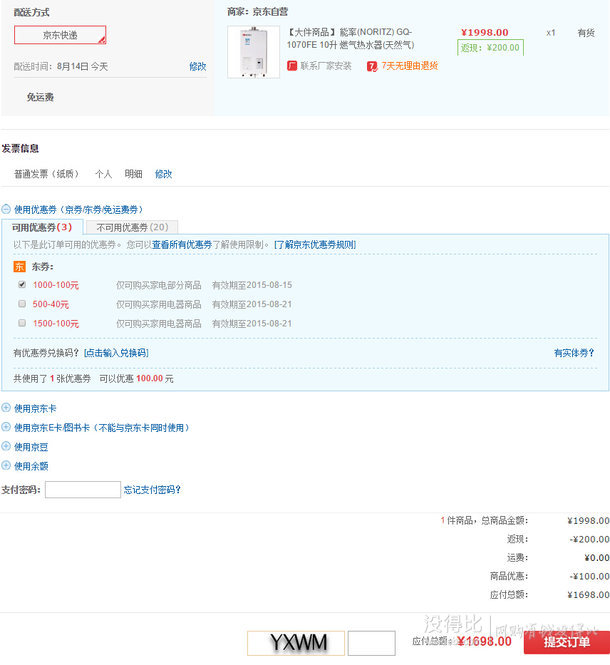Click 商品优惠 -¥100.00 value

point(589,576)
